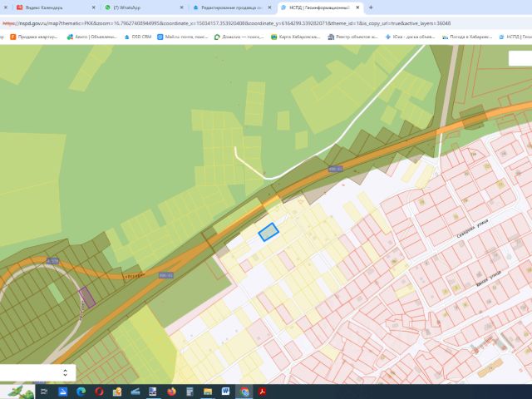Open Adobe Acrobat from the taskbar
This screenshot has width=532, height=399.
pos(263,392)
